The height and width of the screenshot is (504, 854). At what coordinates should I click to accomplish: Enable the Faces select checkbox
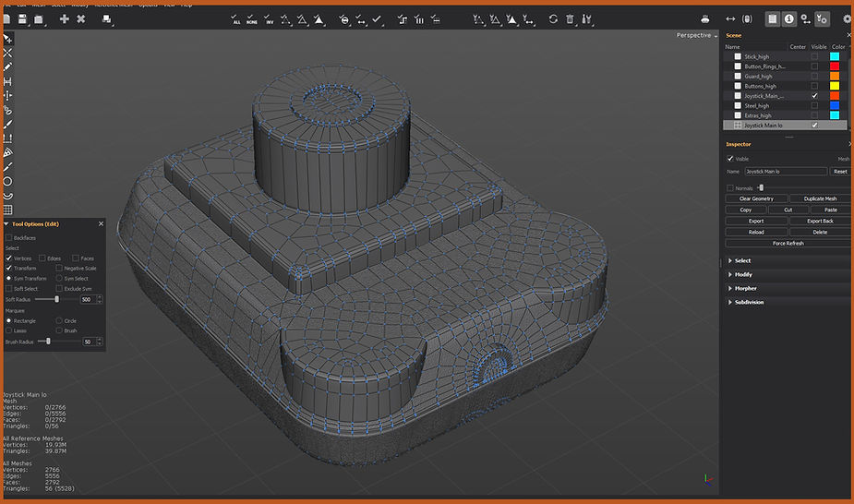coord(75,258)
